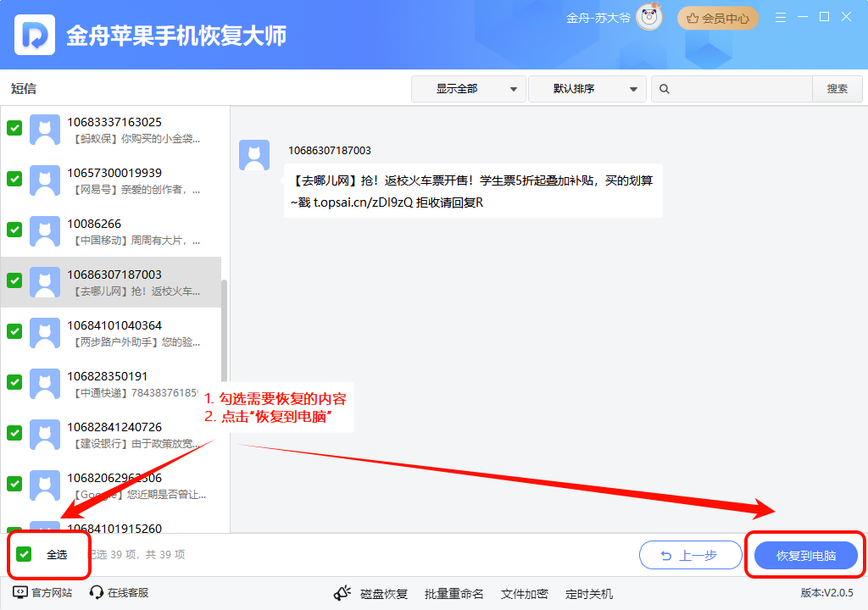
Task: Click the 搜索 search button
Action: [x=837, y=89]
